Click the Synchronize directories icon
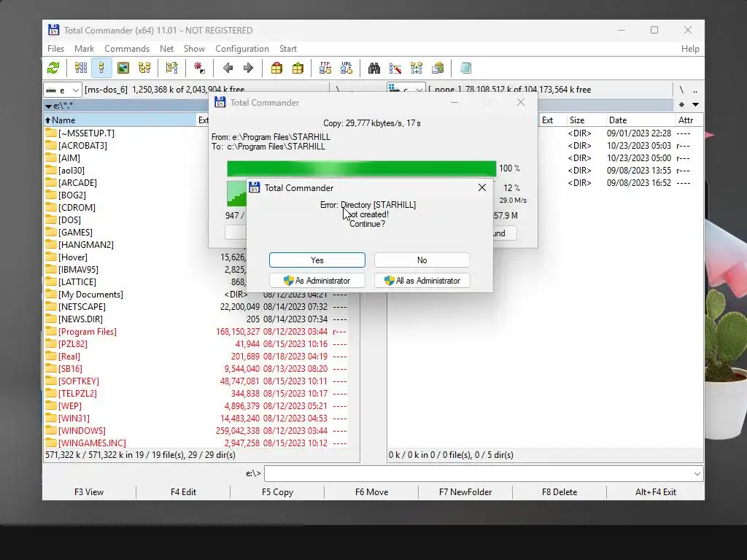The height and width of the screenshot is (560, 747). click(417, 68)
